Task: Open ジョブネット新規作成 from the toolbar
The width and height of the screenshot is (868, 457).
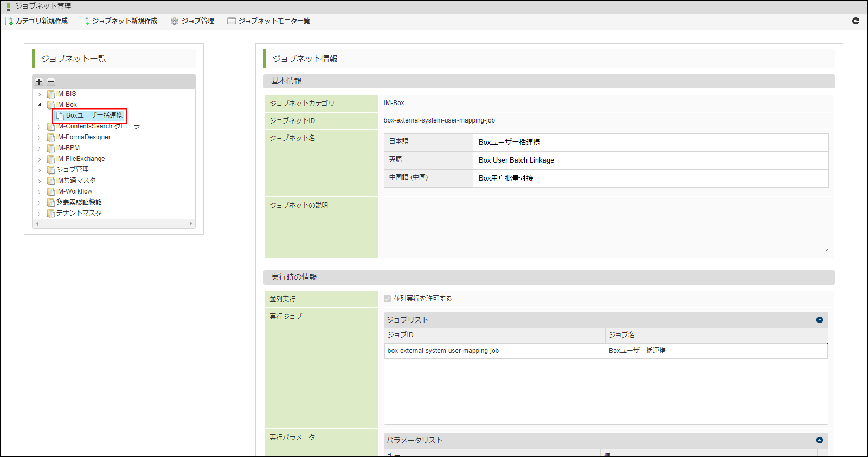Action: point(120,21)
